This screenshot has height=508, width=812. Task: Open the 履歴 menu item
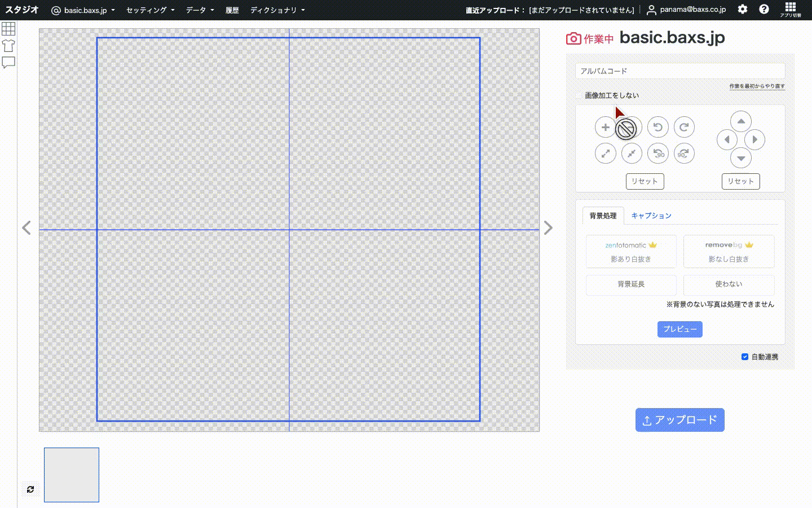232,10
